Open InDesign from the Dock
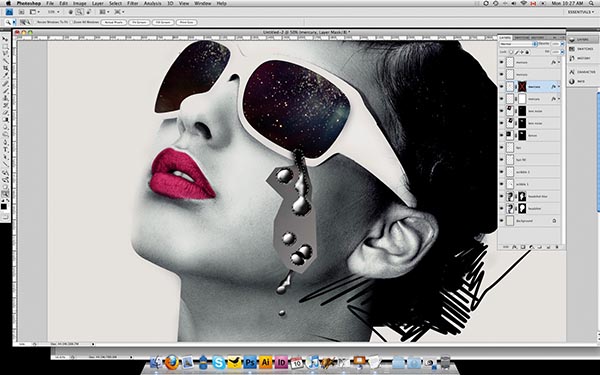The height and width of the screenshot is (375, 600). click(x=281, y=362)
